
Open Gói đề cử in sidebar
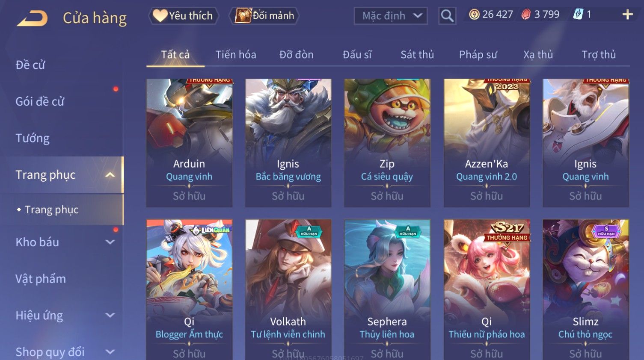(40, 101)
